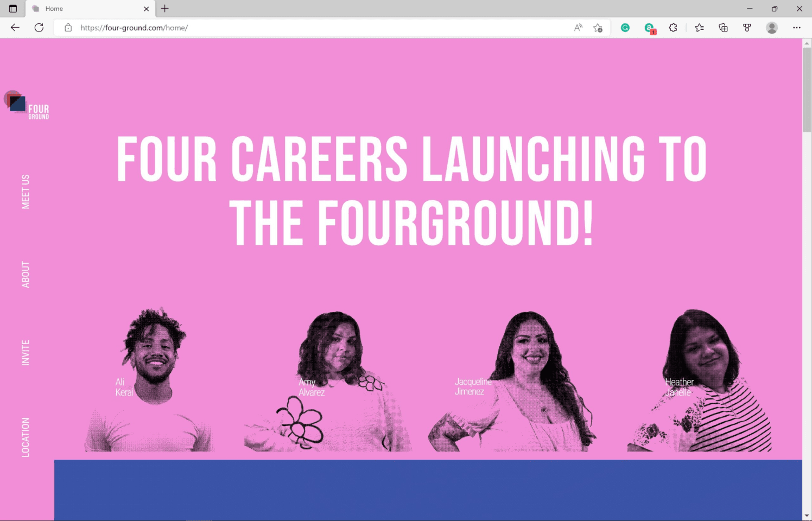Close the Home tab
This screenshot has width=812, height=521.
click(146, 9)
